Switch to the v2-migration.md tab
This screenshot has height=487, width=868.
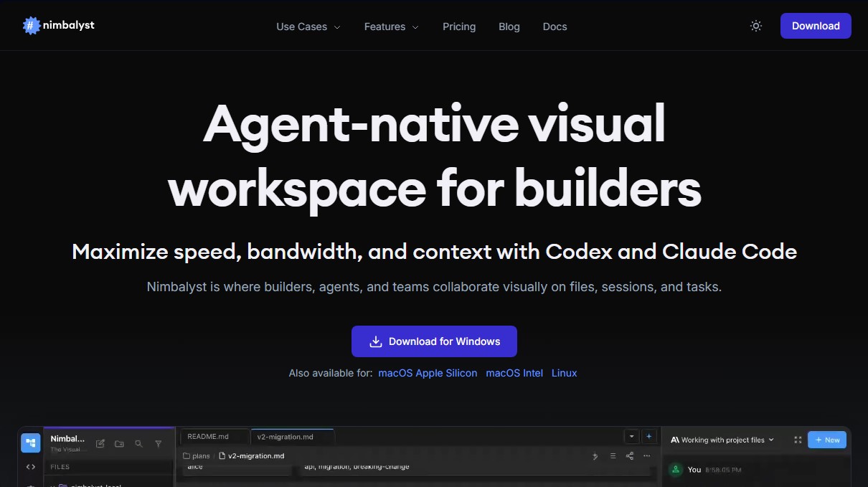[x=292, y=436]
